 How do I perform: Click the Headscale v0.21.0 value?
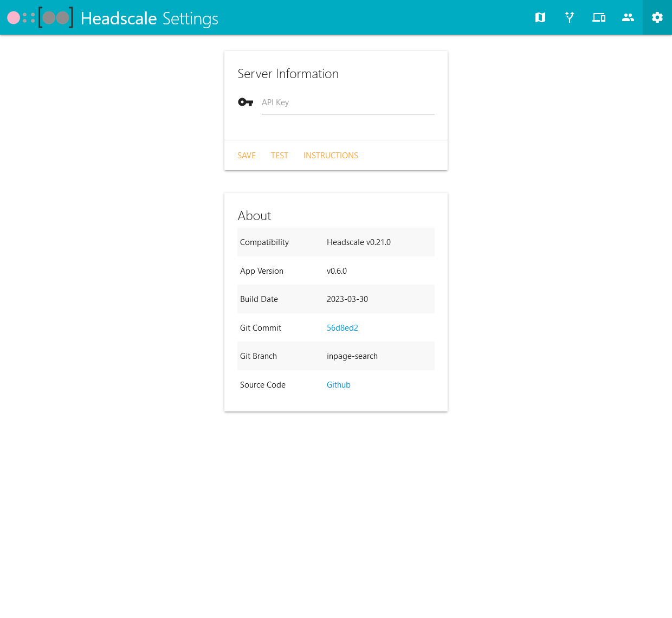point(359,242)
